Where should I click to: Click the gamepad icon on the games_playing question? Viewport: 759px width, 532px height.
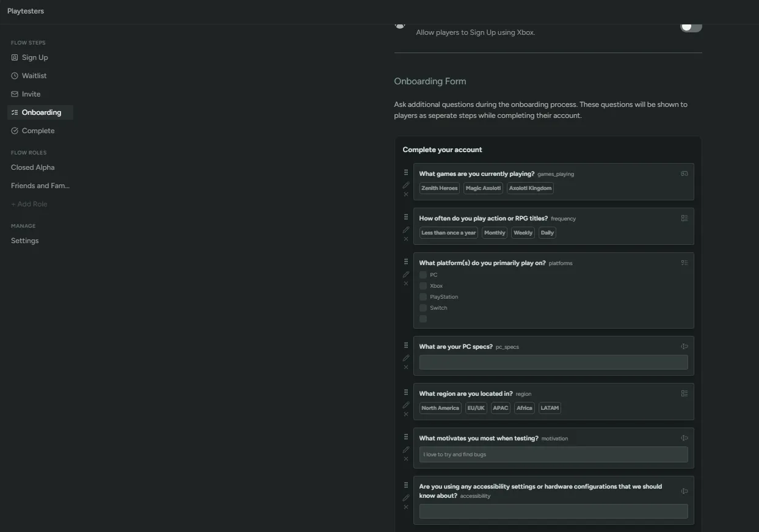pyautogui.click(x=685, y=173)
